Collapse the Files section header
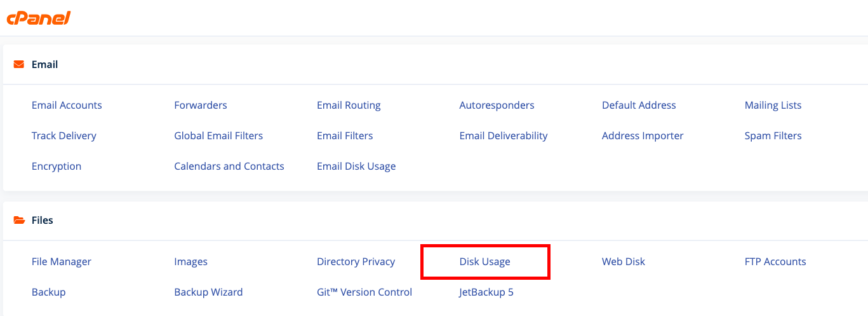The height and width of the screenshot is (316, 868). (x=436, y=220)
